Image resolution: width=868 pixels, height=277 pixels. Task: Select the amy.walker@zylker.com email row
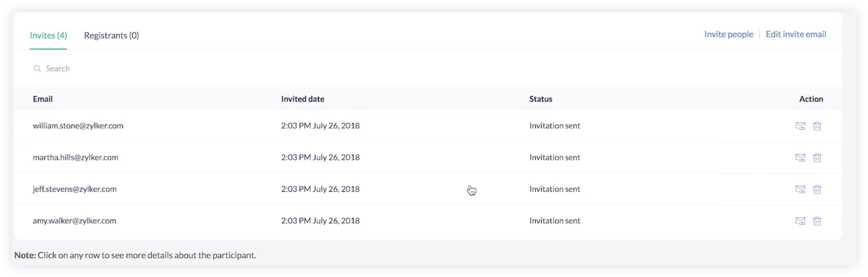[x=74, y=221]
